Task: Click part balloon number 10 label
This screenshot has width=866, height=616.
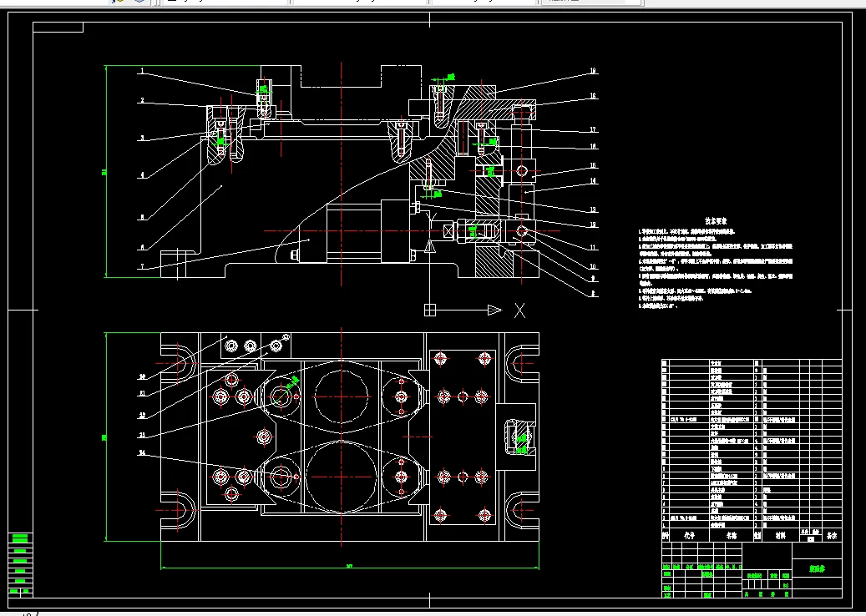Action: click(593, 266)
